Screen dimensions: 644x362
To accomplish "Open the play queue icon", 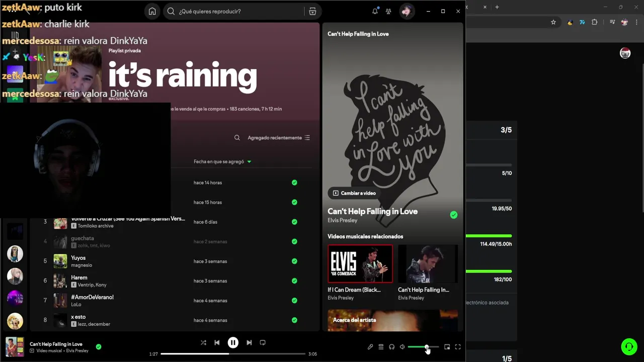I will (381, 347).
